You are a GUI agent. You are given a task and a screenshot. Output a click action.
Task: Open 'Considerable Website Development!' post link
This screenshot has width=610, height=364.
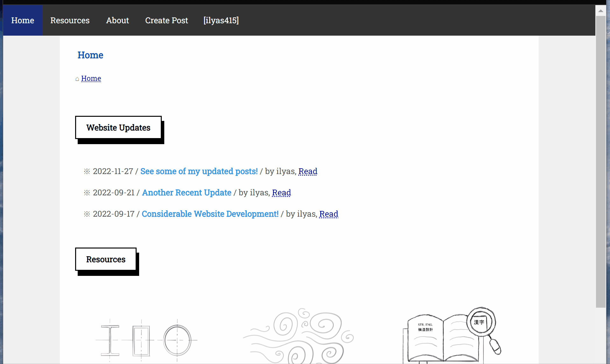coord(210,214)
